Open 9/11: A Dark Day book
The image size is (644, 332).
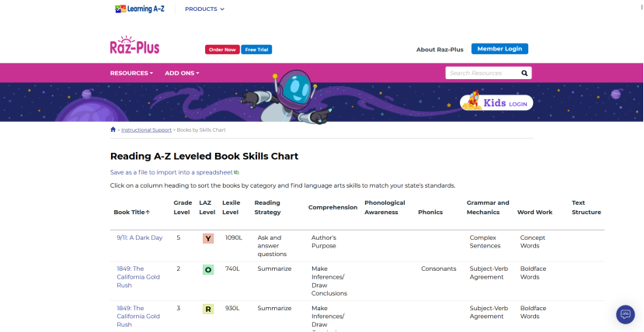click(139, 237)
